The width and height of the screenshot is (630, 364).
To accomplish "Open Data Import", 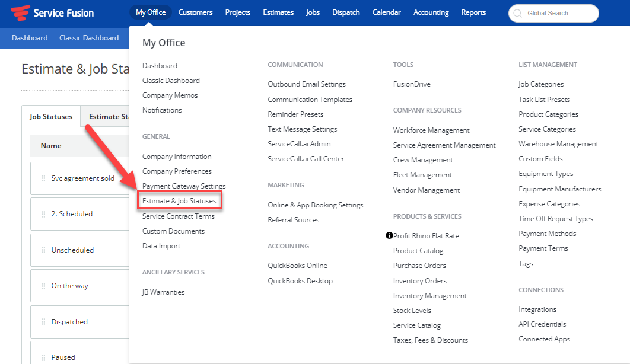I will [x=161, y=246].
